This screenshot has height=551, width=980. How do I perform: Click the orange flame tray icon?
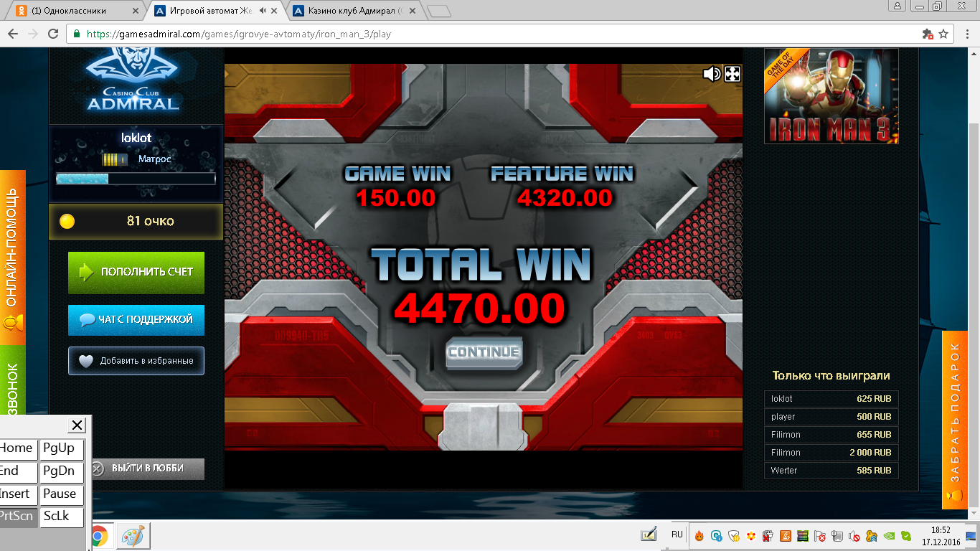tap(699, 536)
